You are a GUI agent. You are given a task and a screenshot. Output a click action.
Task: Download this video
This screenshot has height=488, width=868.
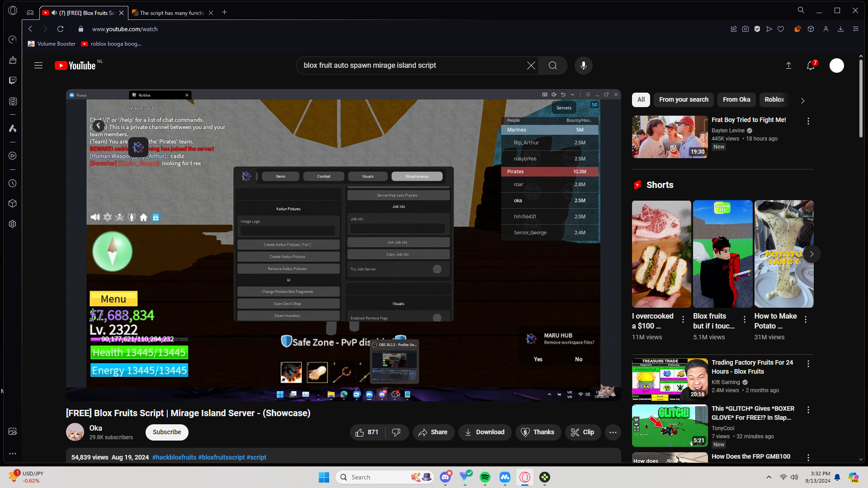click(x=485, y=432)
